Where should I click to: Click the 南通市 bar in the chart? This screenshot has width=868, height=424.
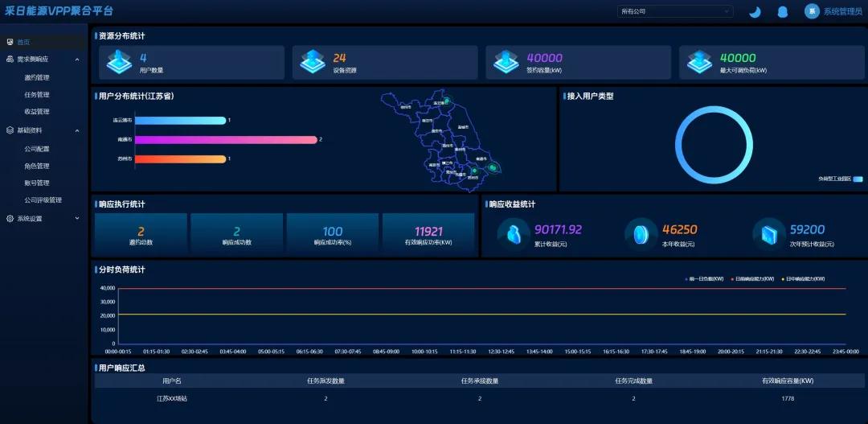[x=226, y=140]
